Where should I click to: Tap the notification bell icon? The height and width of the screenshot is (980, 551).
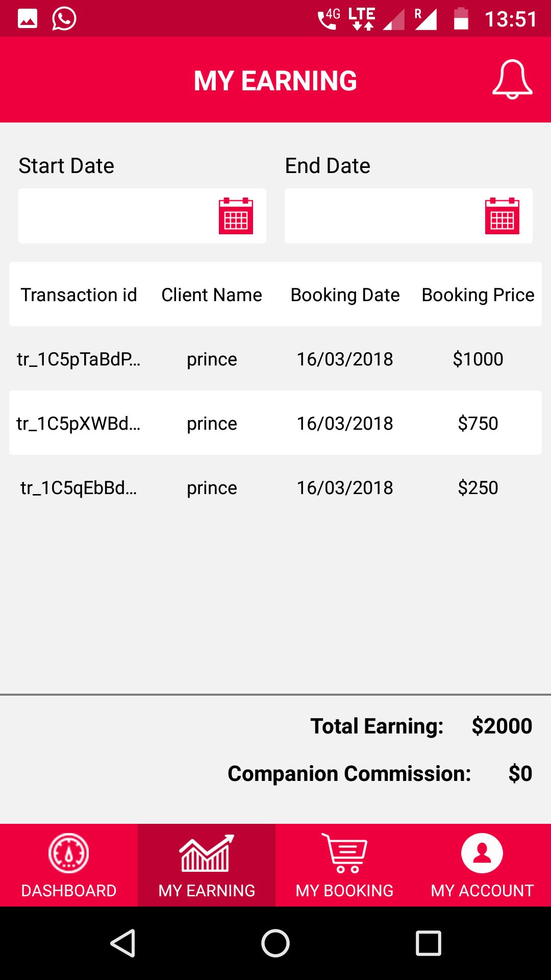[x=512, y=80]
